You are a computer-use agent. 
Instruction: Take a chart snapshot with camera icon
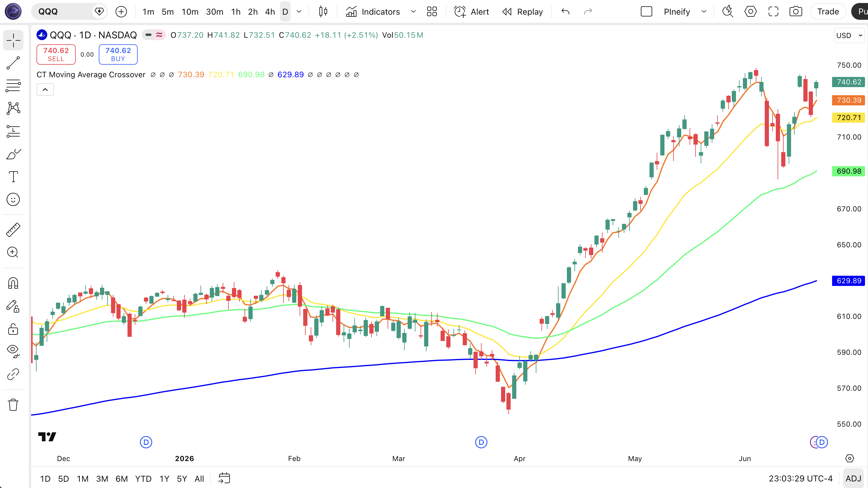[796, 11]
